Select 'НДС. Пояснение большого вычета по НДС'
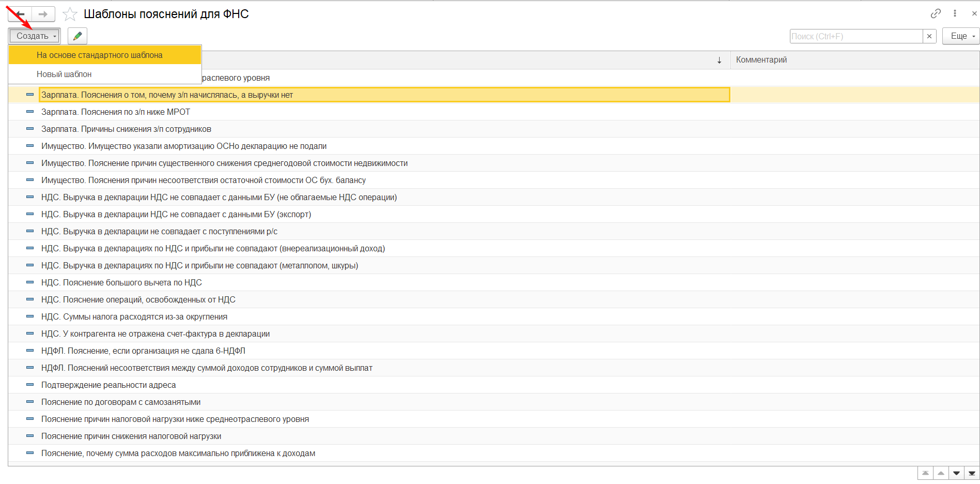The image size is (980, 484). click(x=121, y=282)
